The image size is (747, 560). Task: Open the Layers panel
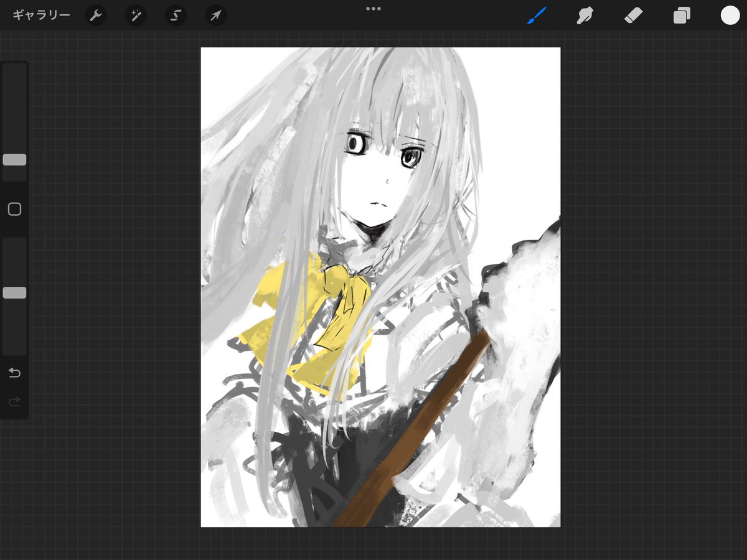point(682,16)
